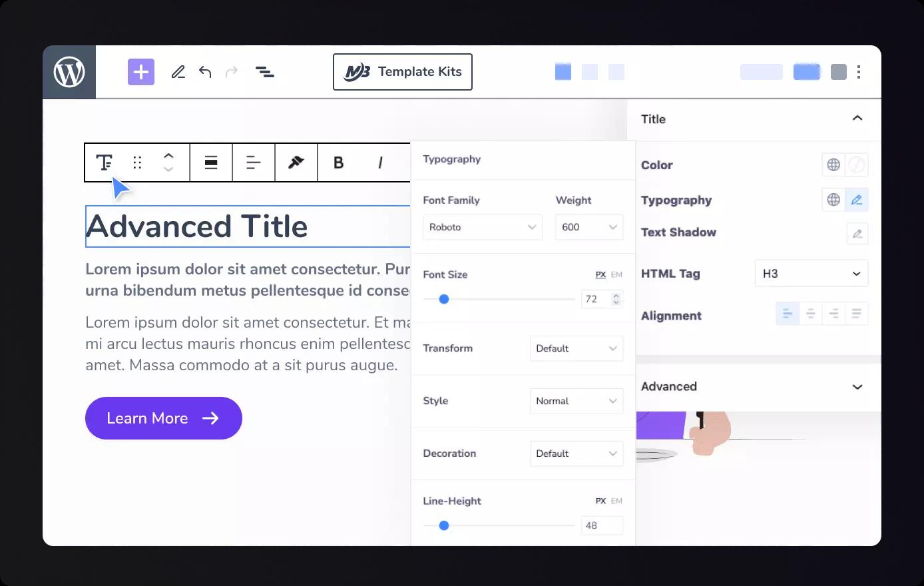The image size is (924, 586).
Task: Open the three-dot options menu
Action: (x=859, y=72)
